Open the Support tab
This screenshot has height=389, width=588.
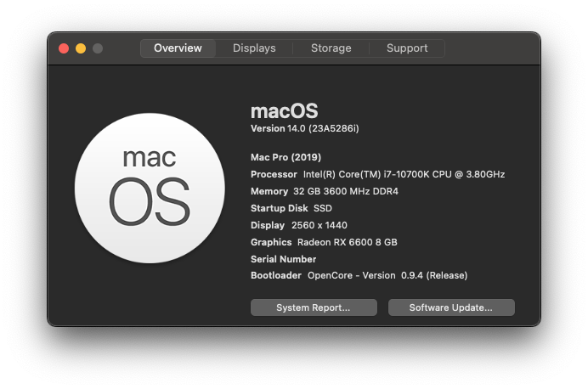point(407,48)
